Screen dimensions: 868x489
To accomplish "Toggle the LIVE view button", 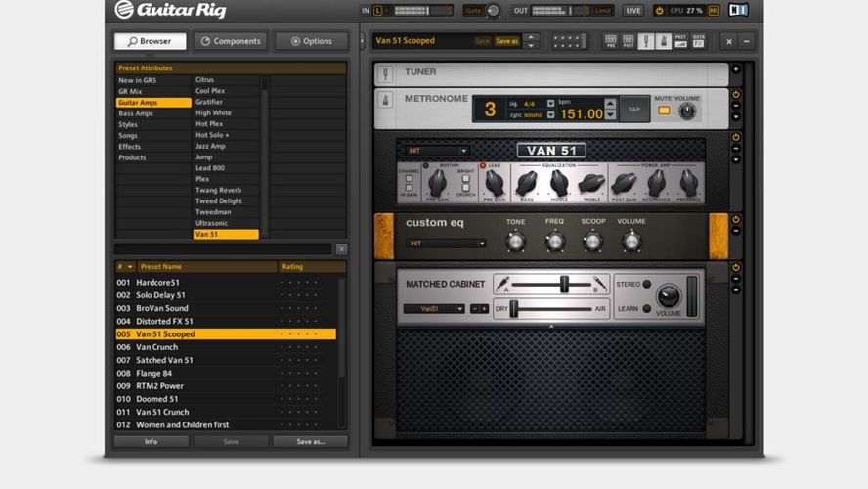I will (632, 10).
